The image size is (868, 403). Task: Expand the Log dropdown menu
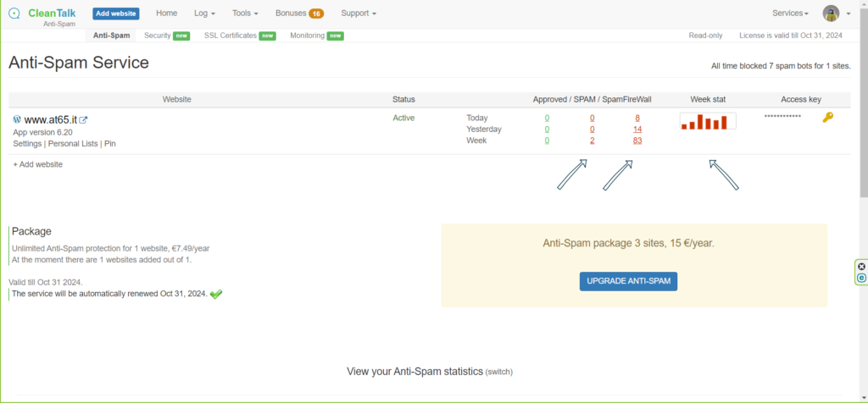coord(205,14)
